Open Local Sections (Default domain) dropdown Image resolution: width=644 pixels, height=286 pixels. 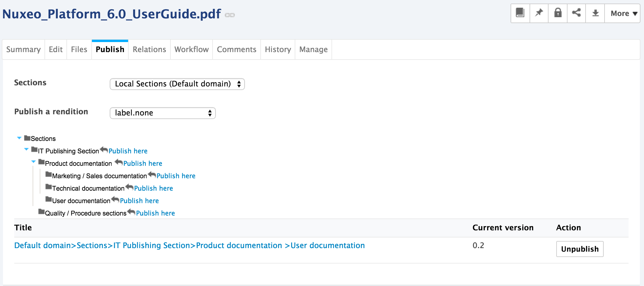pos(177,84)
